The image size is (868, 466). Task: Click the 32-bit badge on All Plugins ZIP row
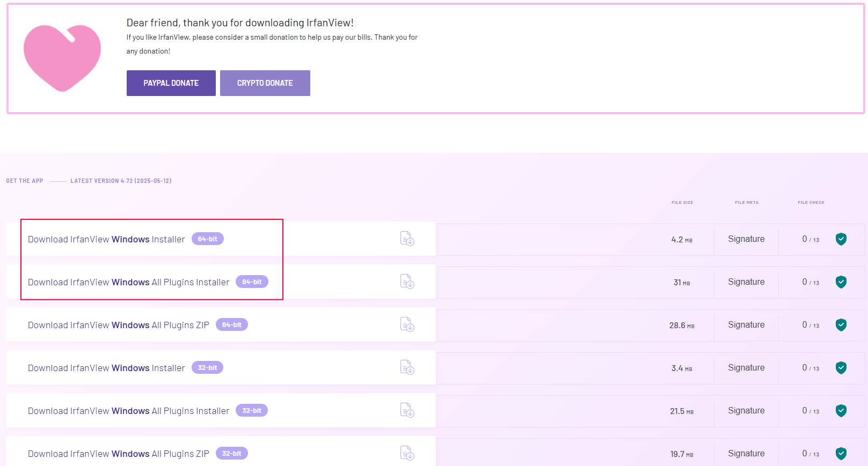tap(232, 453)
